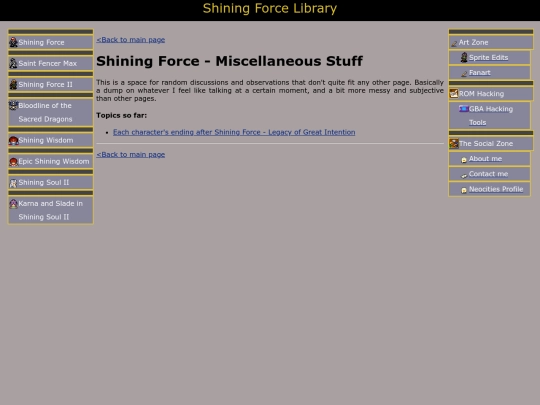540x405 pixels.
Task: Click the Art Zone pencil icon
Action: pos(454,43)
